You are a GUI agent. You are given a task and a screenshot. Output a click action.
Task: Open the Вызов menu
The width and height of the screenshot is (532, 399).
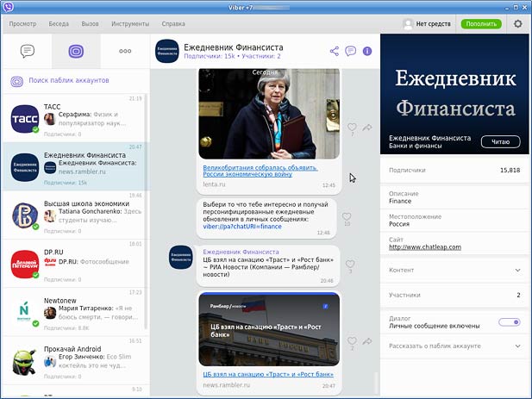click(x=90, y=24)
